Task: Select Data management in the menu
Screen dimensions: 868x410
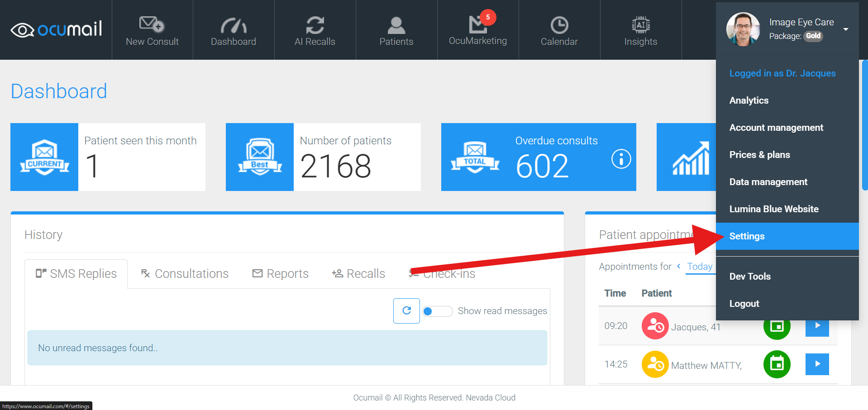Action: pos(787,182)
